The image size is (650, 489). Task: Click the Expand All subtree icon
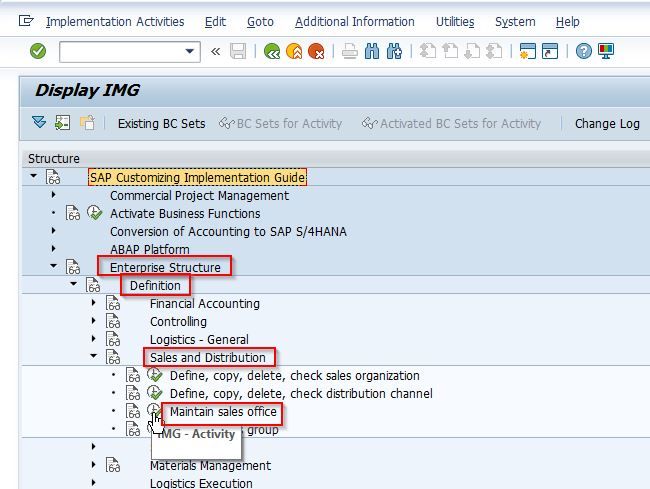coord(39,123)
